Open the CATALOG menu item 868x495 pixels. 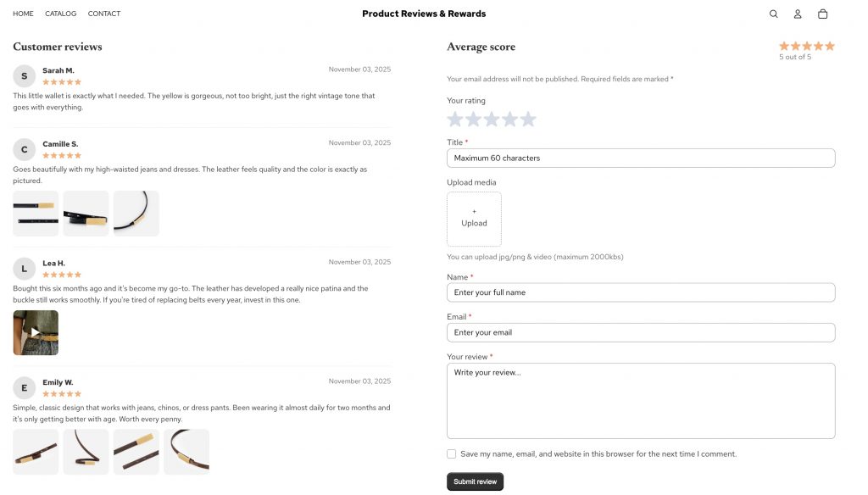60,14
